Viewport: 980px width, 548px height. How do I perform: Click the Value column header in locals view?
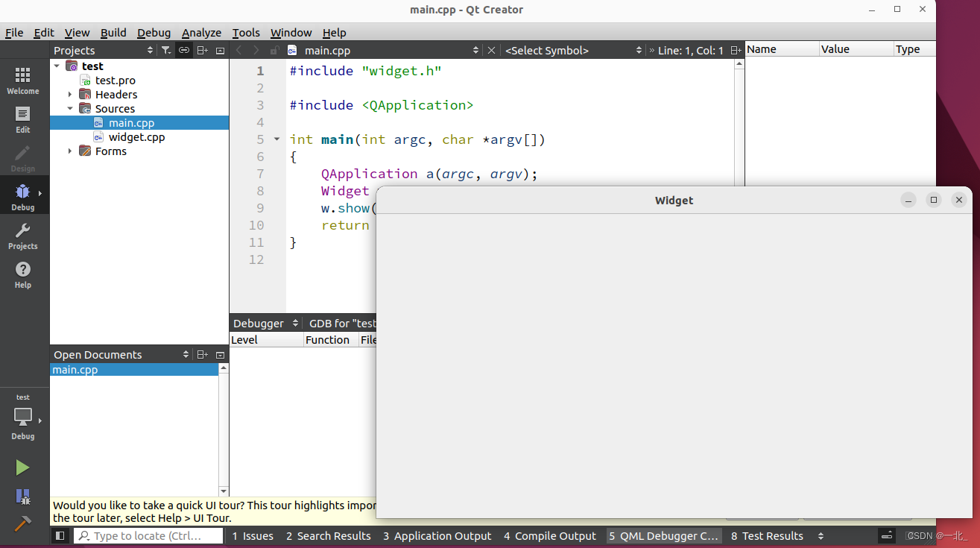(x=856, y=49)
